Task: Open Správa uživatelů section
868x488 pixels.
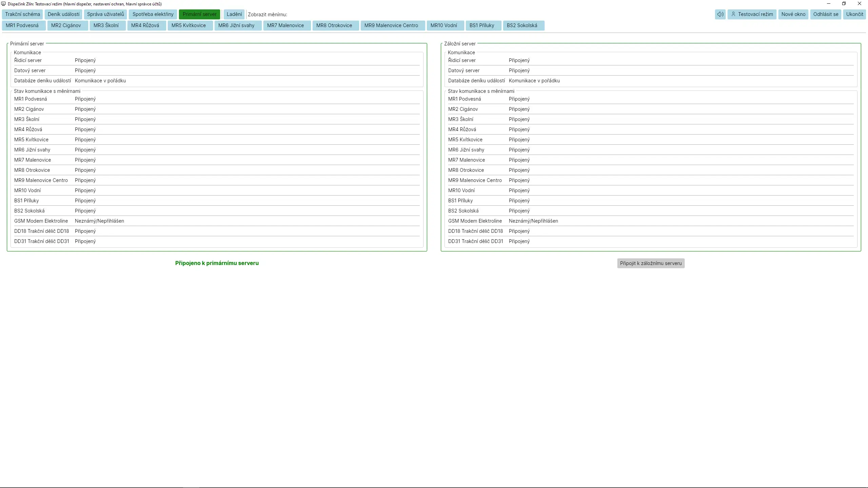Action: 105,14
